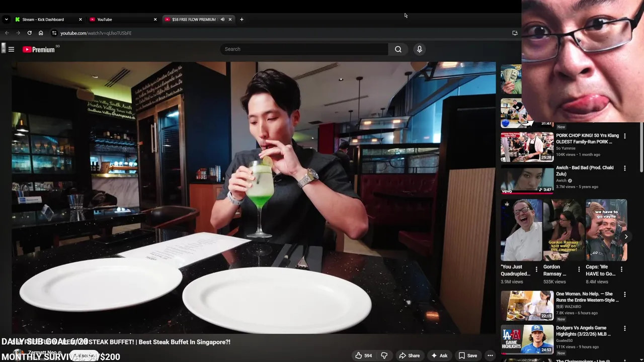This screenshot has height=362, width=644.
Task: Dislike the video with thumbs down
Action: click(384, 355)
